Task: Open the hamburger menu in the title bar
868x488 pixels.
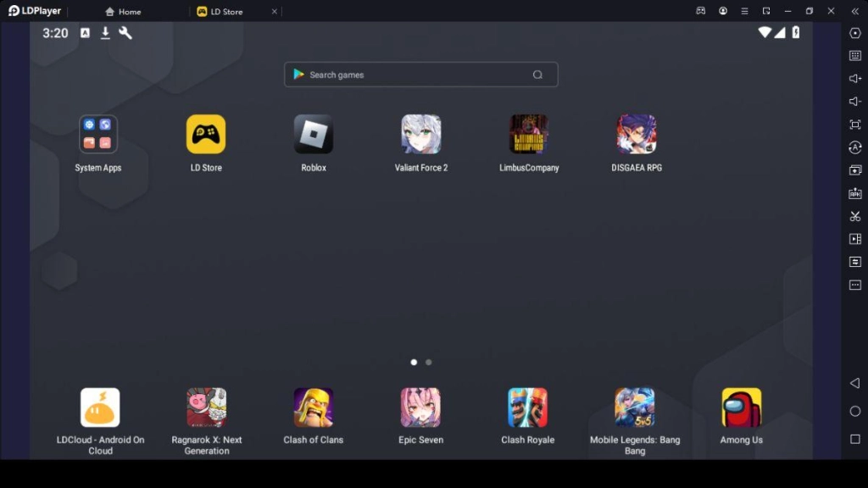Action: click(743, 11)
